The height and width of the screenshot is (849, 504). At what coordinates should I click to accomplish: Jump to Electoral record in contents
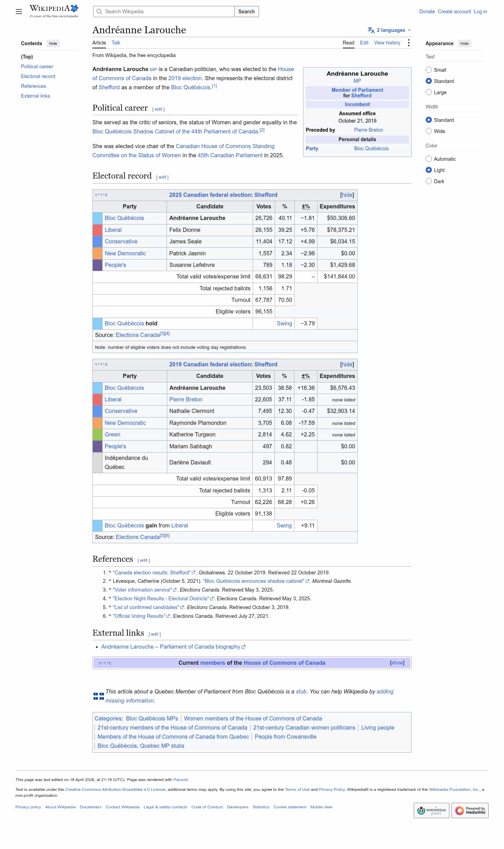(x=38, y=76)
